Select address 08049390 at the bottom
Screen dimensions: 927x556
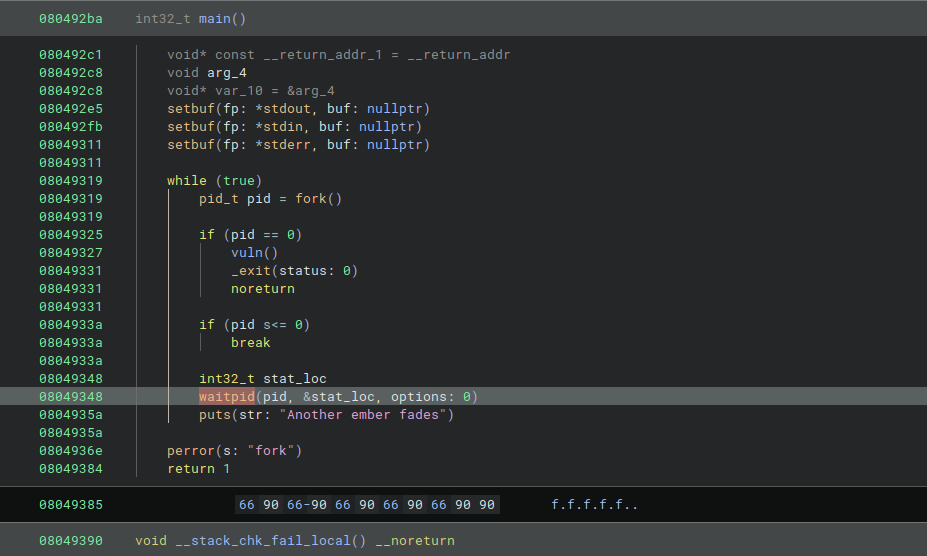(71, 541)
